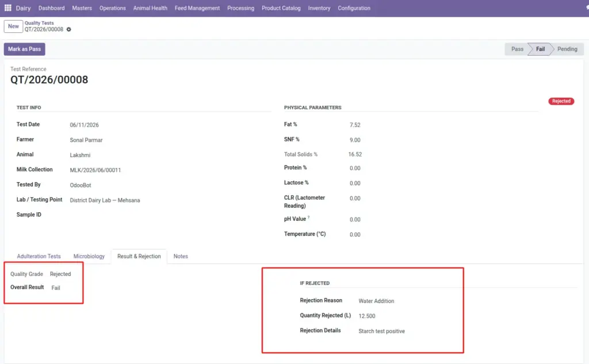Open the apps grid menu icon

(x=7, y=7)
